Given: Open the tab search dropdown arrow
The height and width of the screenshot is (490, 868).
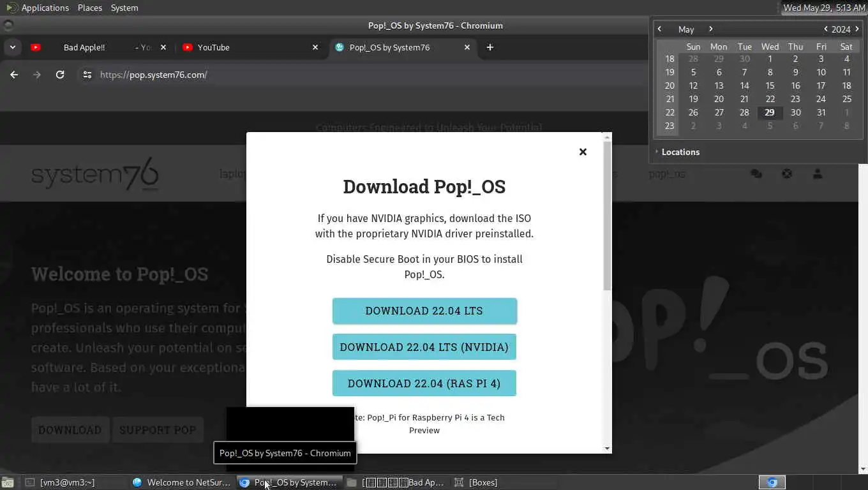Looking at the screenshot, I should (12, 47).
